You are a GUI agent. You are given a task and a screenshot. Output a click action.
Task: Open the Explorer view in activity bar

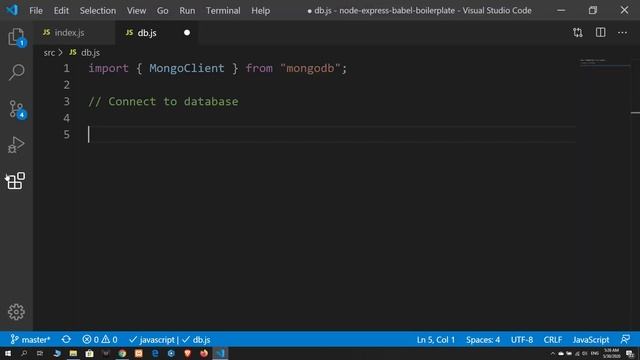pyautogui.click(x=16, y=37)
